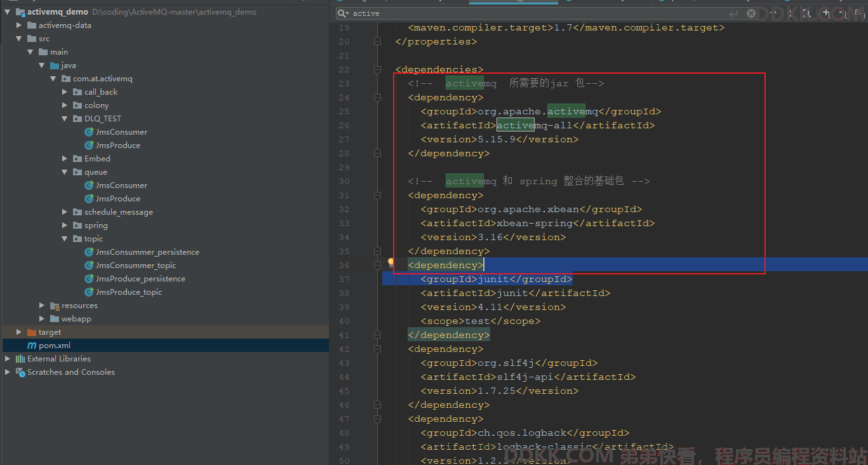The width and height of the screenshot is (868, 465).
Task: Click 'org.slf4j' groupId on line 43
Action: click(506, 363)
